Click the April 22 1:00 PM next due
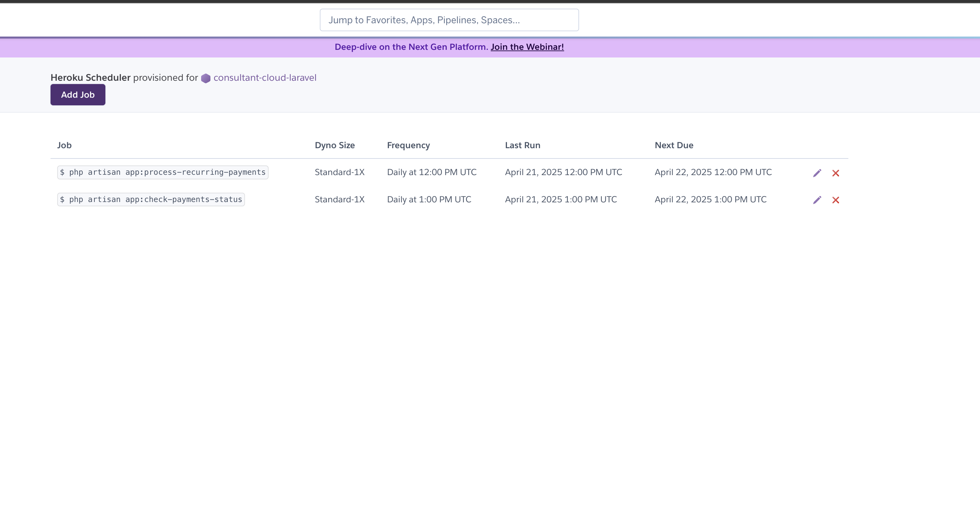 click(x=710, y=200)
